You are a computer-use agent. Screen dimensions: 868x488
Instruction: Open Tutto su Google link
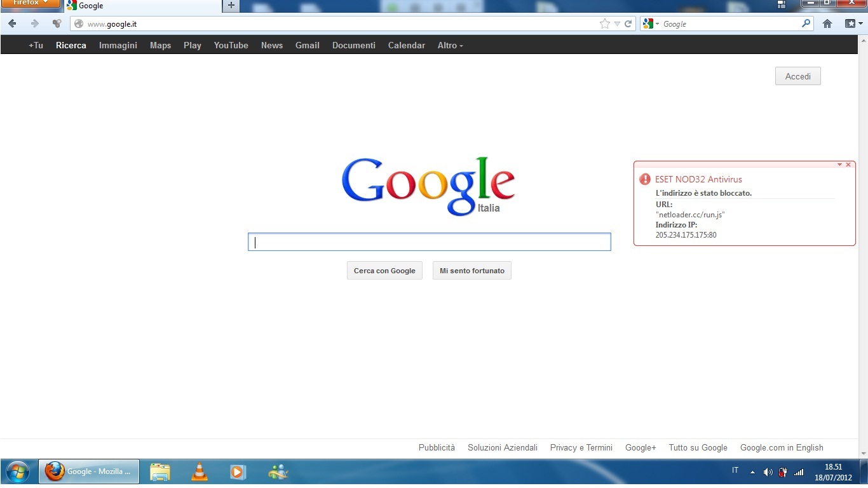tap(698, 447)
